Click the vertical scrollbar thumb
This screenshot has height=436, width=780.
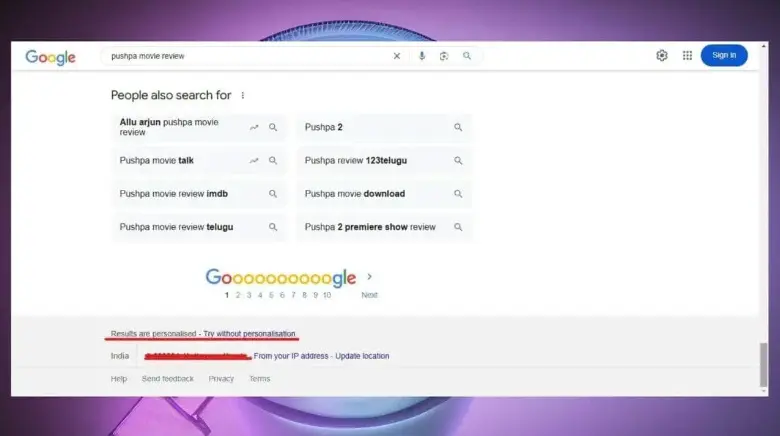click(764, 364)
